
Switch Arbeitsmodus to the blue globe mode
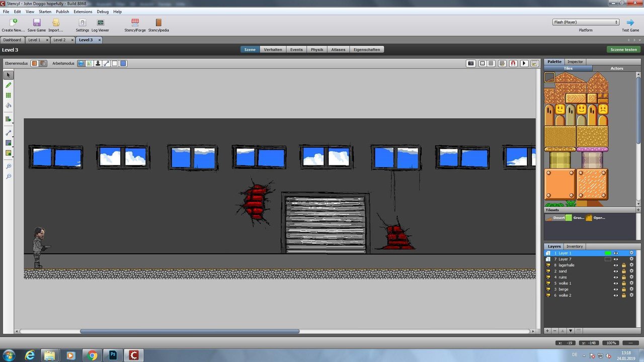[x=80, y=63]
